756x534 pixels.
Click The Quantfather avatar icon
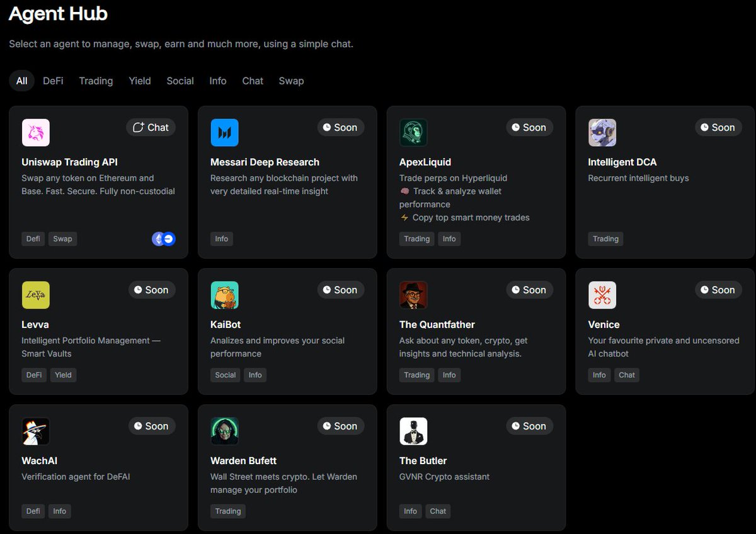click(413, 295)
